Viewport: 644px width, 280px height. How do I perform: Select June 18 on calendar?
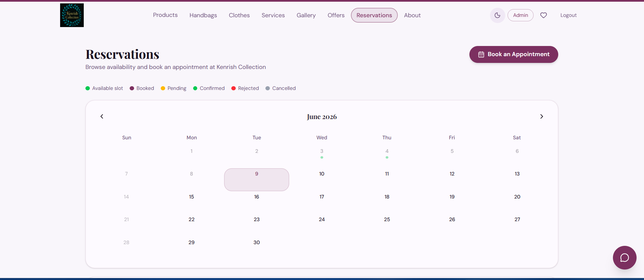(x=387, y=202)
